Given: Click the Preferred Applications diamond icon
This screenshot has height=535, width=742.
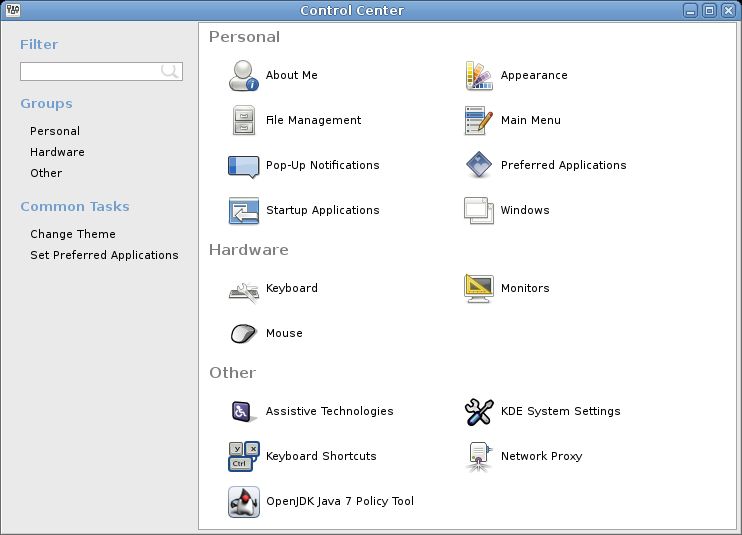Looking at the screenshot, I should 479,165.
